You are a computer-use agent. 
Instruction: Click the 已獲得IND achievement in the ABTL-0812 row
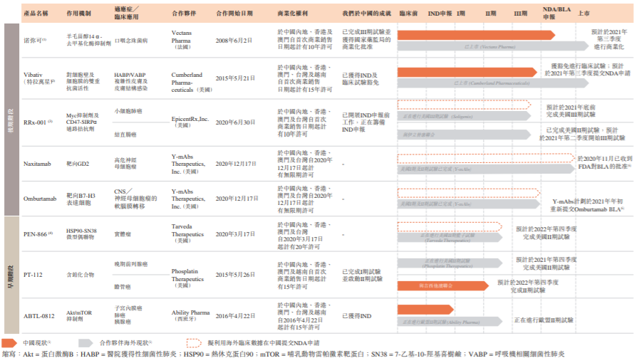coord(357,316)
